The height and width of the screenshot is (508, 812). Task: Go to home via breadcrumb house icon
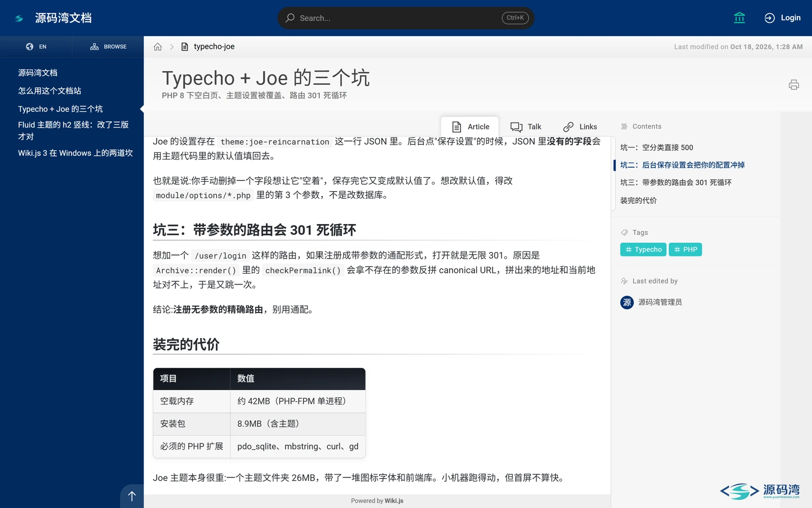click(158, 47)
